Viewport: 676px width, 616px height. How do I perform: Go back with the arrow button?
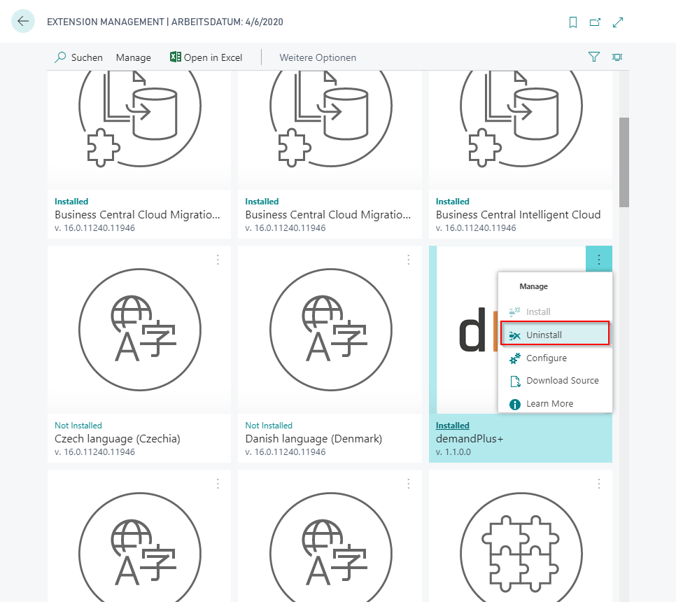tap(23, 21)
